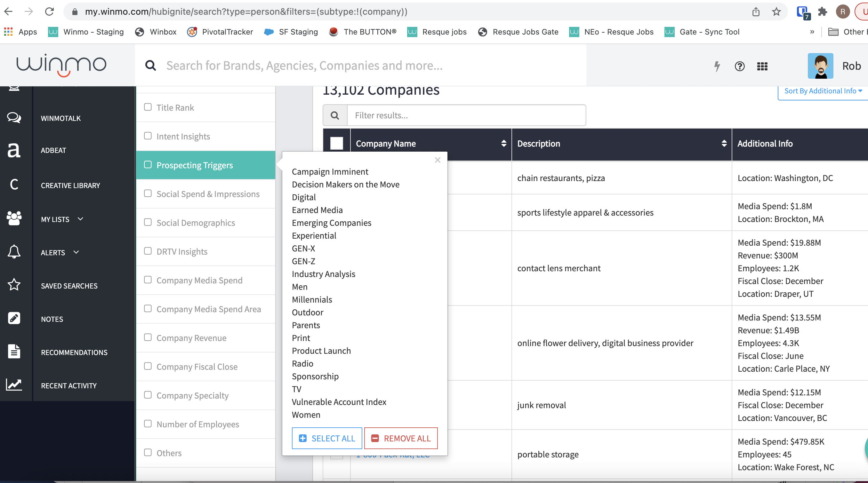Click the Saved Searches star icon
868x483 pixels.
click(14, 285)
